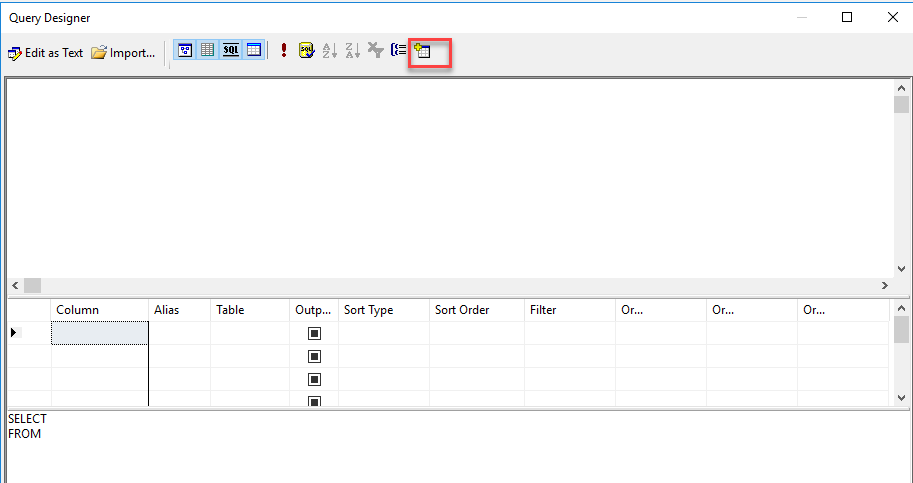Maximize the Query Designer window
The height and width of the screenshot is (483, 913).
847,17
